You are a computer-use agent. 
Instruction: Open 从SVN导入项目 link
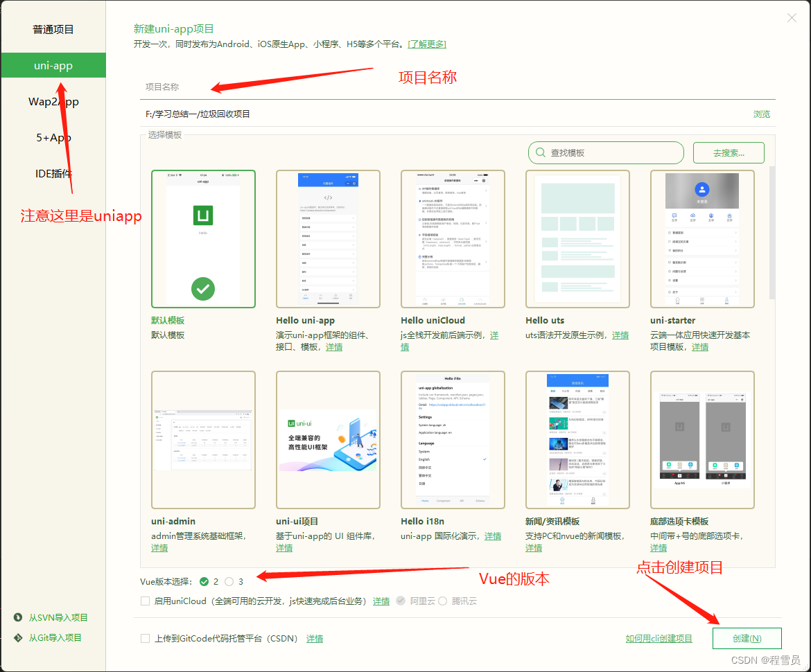[58, 617]
